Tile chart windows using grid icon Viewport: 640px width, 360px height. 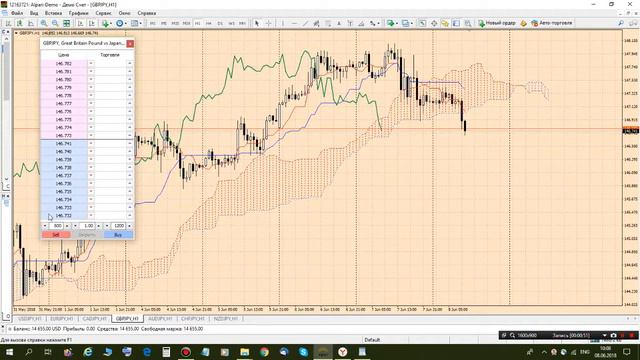point(67,23)
